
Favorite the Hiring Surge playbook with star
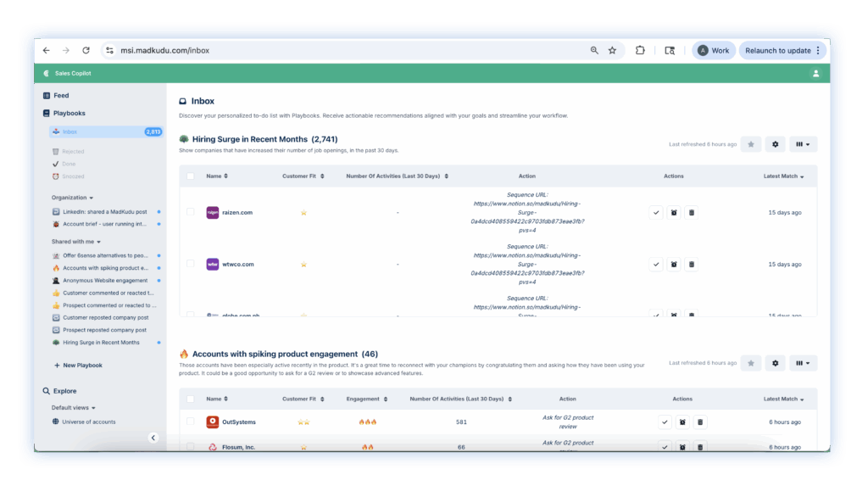[750, 144]
